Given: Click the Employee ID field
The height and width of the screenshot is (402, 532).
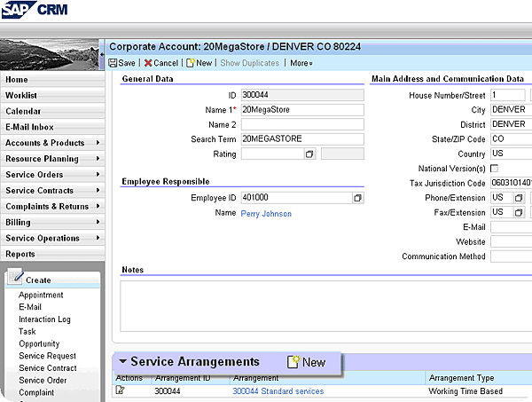Looking at the screenshot, I should (296, 198).
